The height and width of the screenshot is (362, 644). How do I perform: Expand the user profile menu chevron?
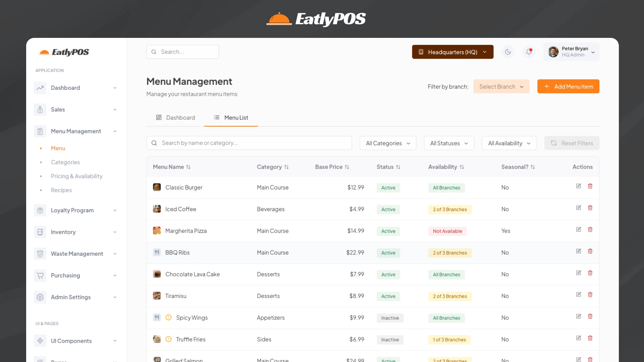593,52
